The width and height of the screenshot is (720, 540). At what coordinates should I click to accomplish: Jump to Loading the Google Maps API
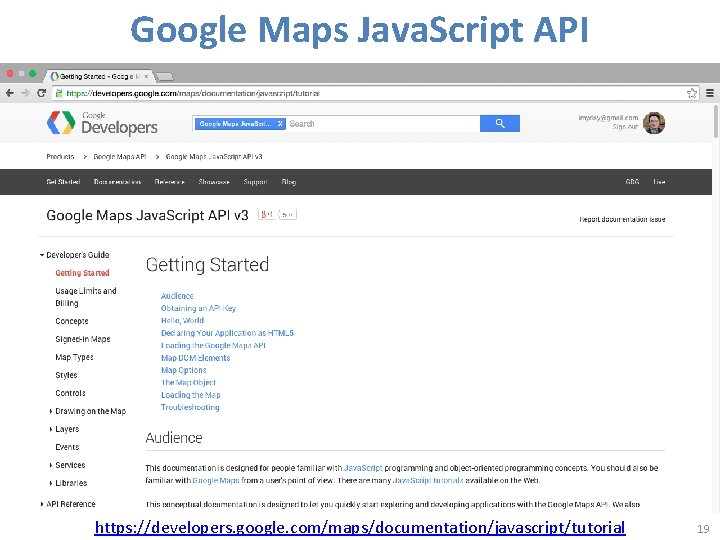pyautogui.click(x=214, y=345)
